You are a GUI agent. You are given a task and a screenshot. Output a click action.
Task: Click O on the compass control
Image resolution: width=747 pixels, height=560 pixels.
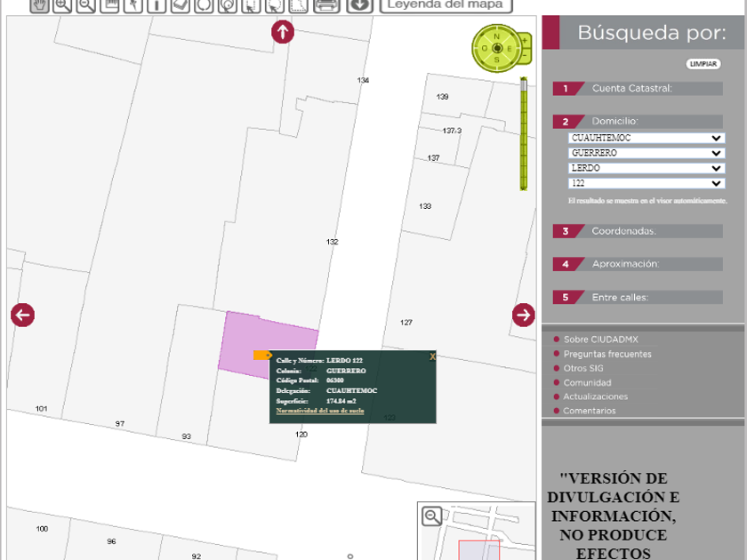[485, 49]
